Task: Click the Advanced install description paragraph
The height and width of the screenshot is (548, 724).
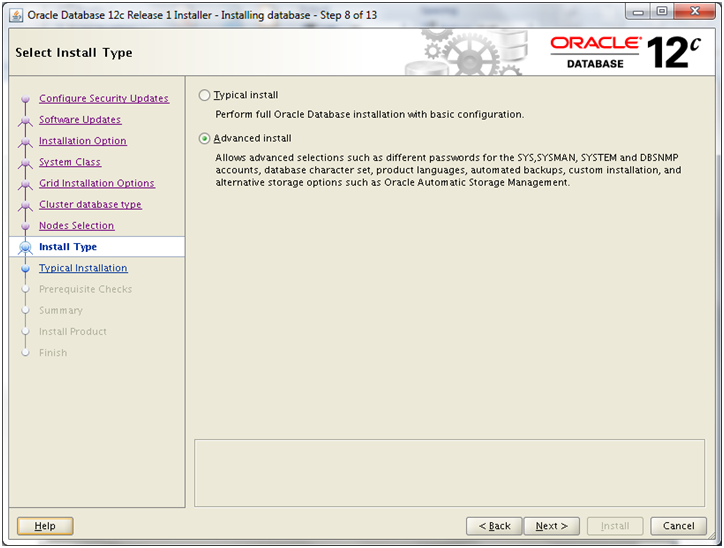Action: click(x=448, y=170)
